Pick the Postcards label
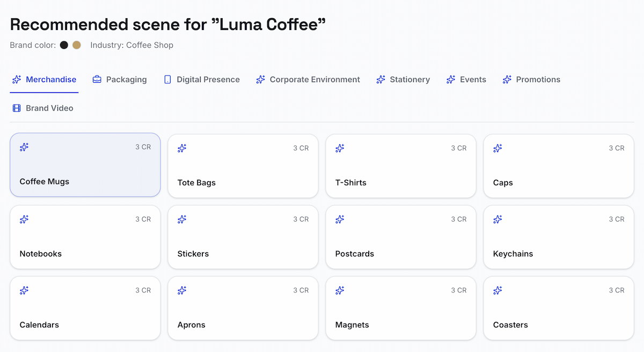This screenshot has width=644, height=352. (355, 254)
